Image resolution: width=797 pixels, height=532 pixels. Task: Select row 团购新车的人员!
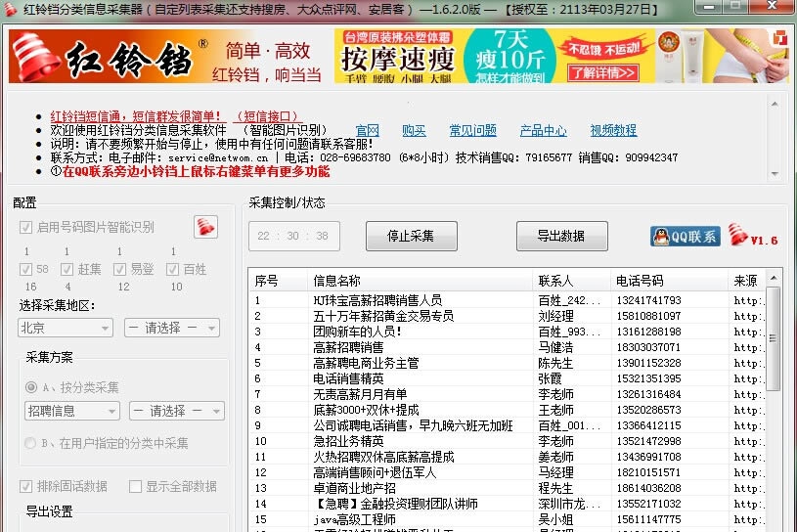(x=507, y=332)
